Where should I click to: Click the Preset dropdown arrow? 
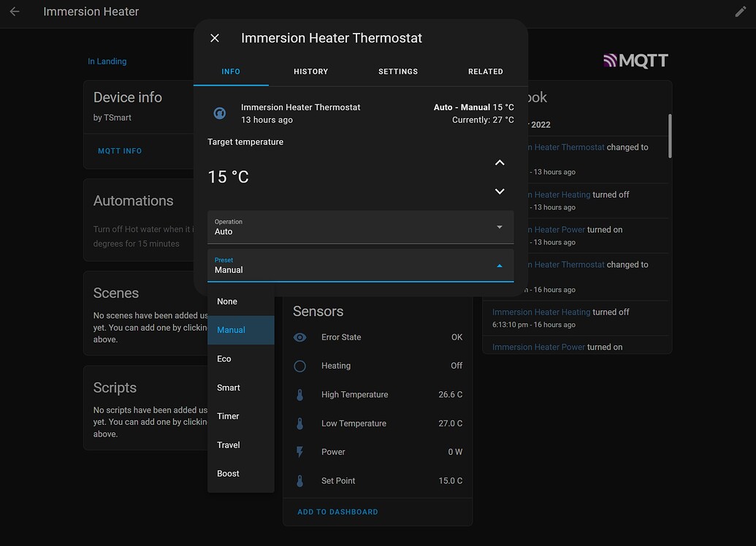[500, 266]
